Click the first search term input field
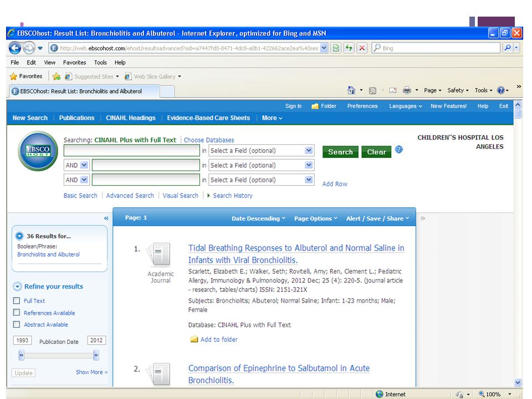The width and height of the screenshot is (532, 399). [132, 151]
